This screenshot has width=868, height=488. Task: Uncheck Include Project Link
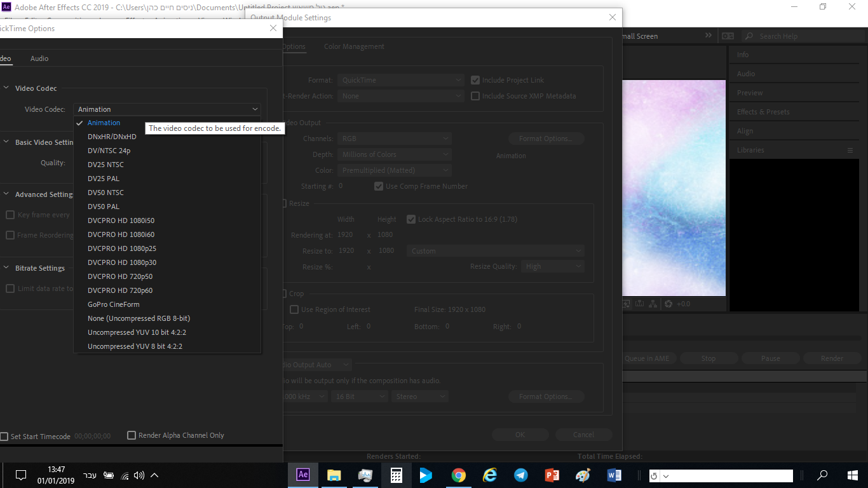pyautogui.click(x=475, y=80)
